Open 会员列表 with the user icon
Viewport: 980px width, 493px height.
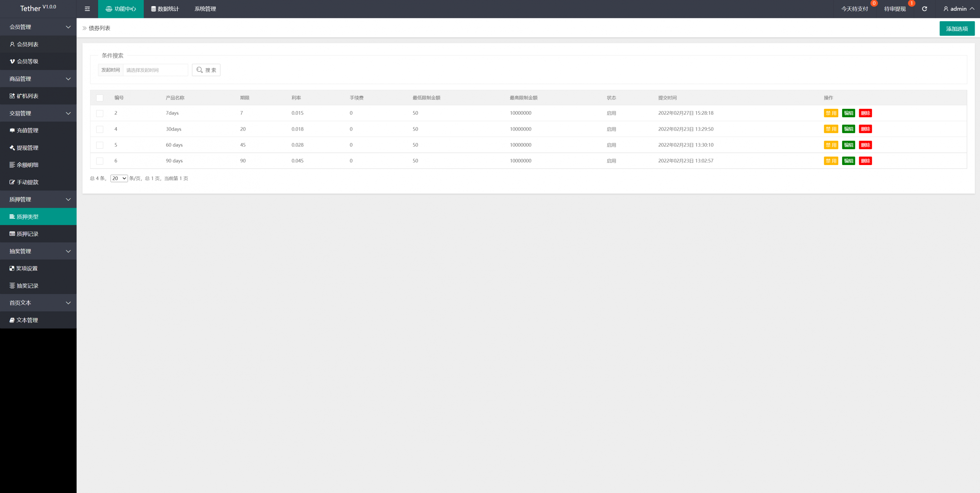[27, 44]
